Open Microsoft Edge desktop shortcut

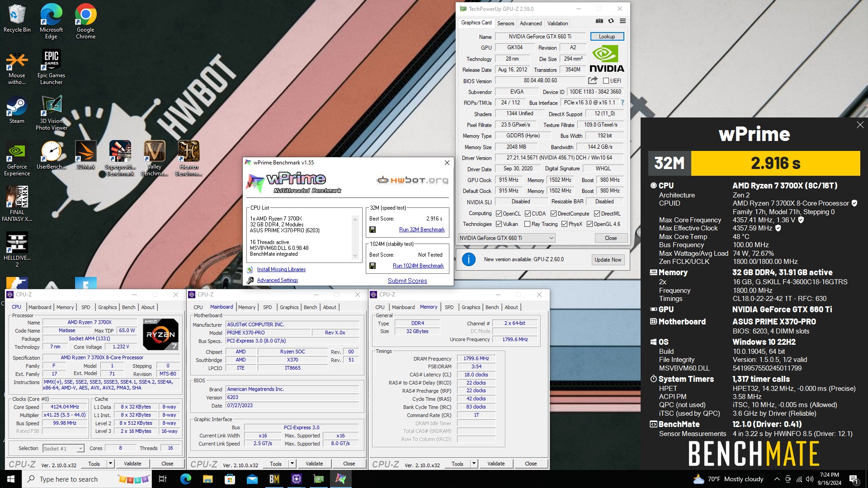click(51, 21)
